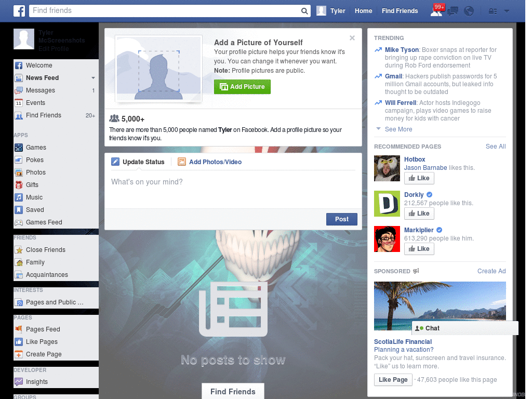Viewport: 532px width, 399px height.
Task: Like the Dorkly page
Action: (x=419, y=214)
